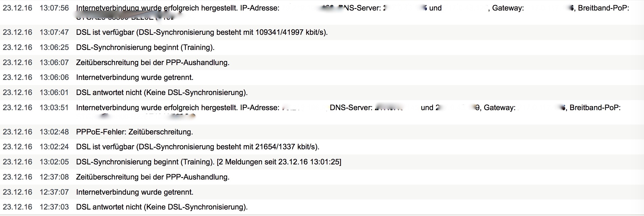Image resolution: width=644 pixels, height=216 pixels.
Task: Click the date 23.12.16 in the 13:06:25 row
Action: 18,48
